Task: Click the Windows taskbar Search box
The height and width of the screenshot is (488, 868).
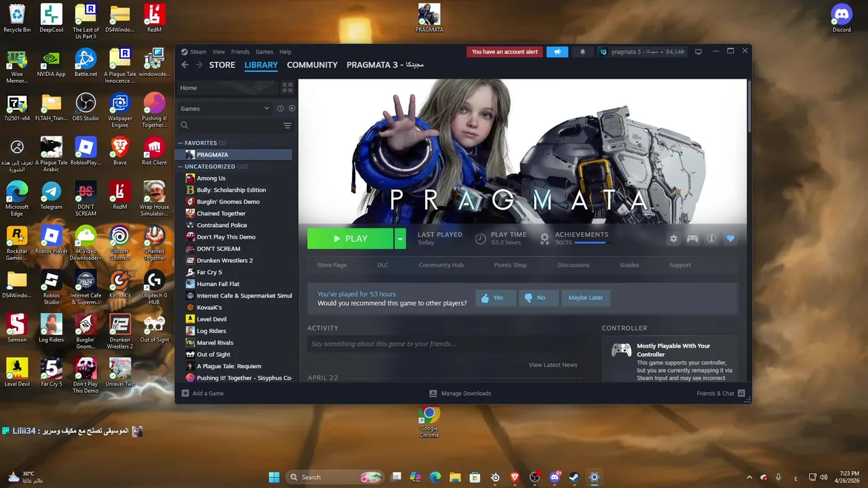Action: pyautogui.click(x=335, y=477)
